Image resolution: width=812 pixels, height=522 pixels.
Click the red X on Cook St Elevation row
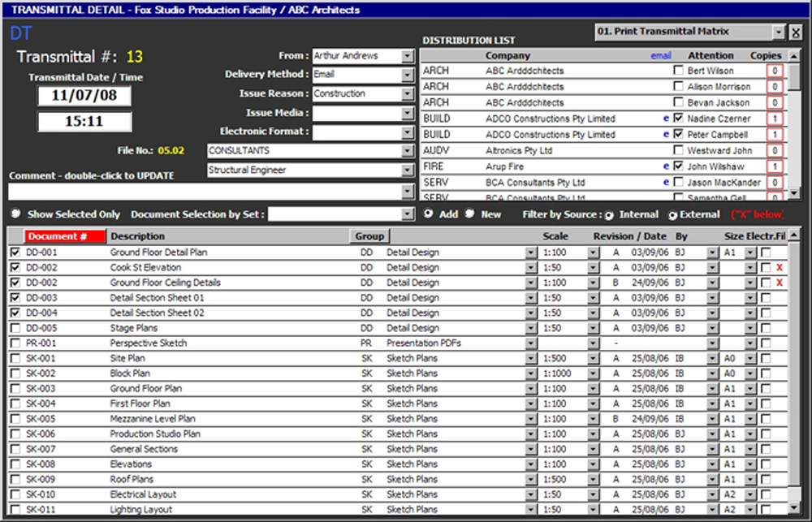[780, 268]
